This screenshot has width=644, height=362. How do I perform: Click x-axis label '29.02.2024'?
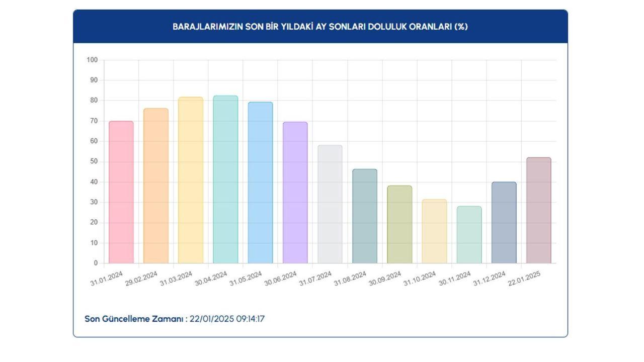(142, 278)
